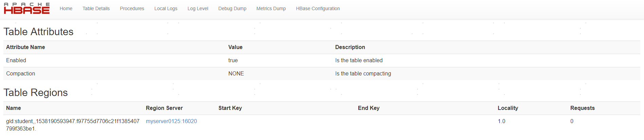
Task: Click the Locality column header
Action: tap(508, 108)
